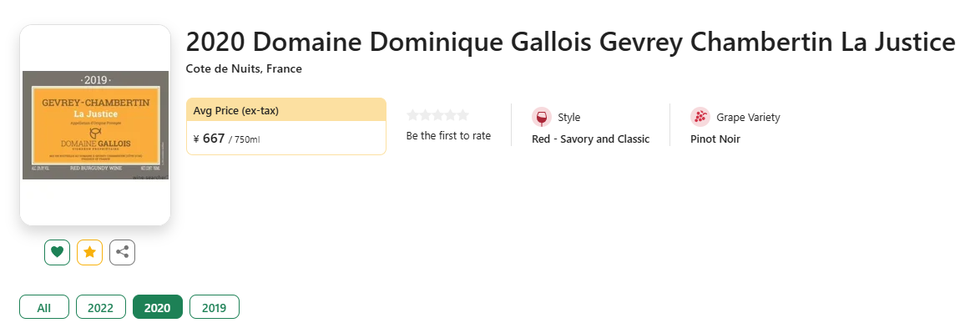Open the Red - Savory and Classic style link
This screenshot has width=980, height=333.
591,139
